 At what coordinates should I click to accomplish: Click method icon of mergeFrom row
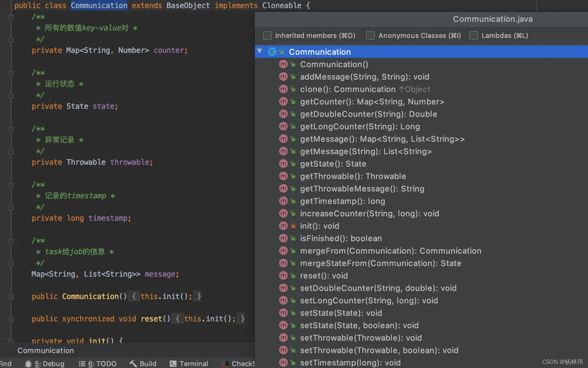click(283, 251)
